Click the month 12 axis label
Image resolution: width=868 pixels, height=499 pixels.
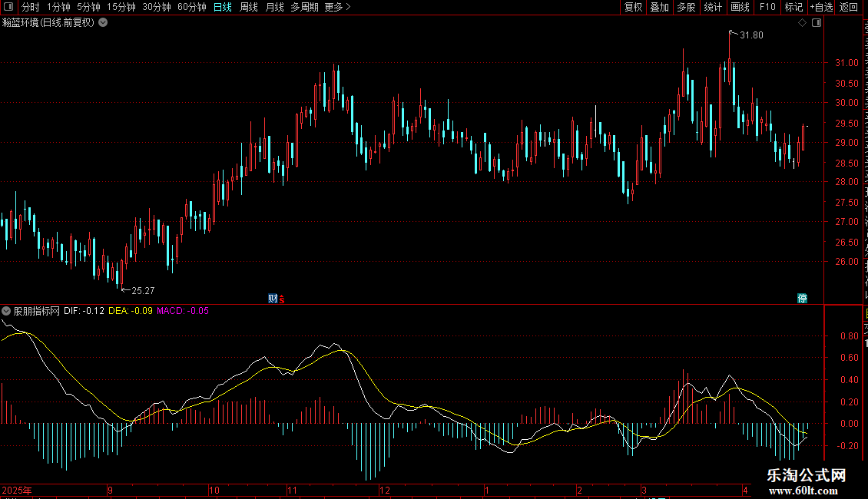click(385, 490)
